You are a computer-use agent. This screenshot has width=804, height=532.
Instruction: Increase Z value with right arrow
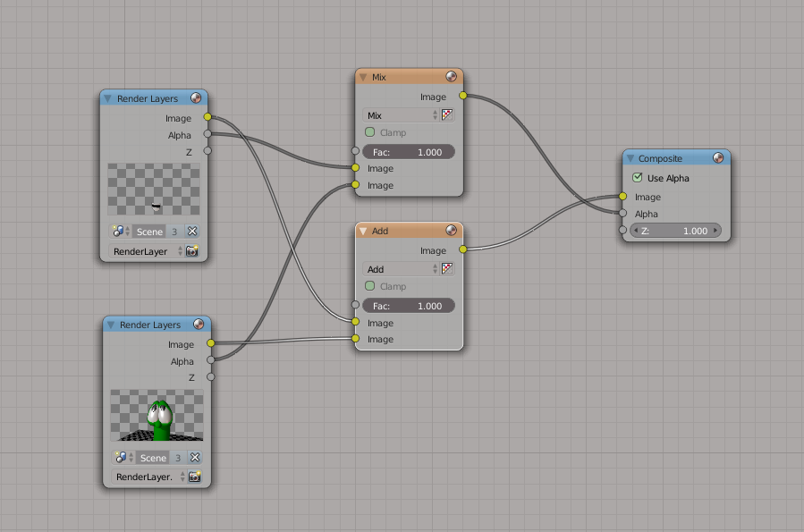(x=715, y=231)
